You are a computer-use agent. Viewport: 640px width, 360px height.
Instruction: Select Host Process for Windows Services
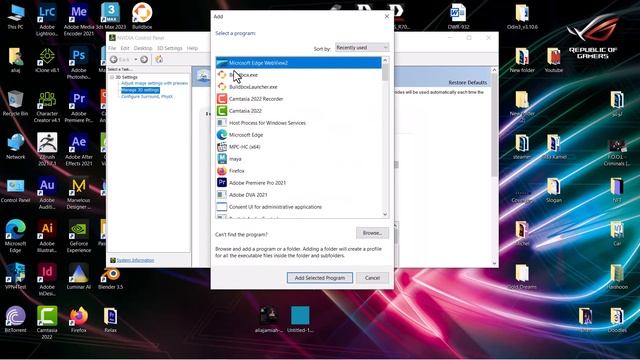[298, 123]
